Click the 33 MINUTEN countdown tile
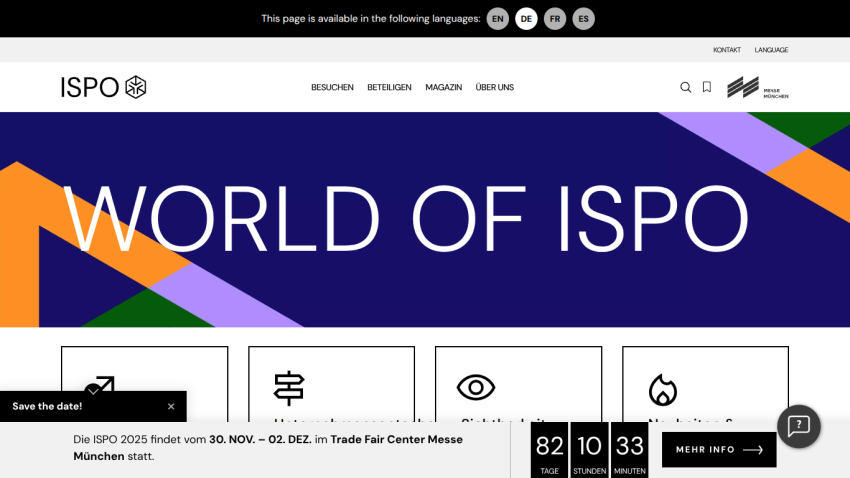 (629, 450)
